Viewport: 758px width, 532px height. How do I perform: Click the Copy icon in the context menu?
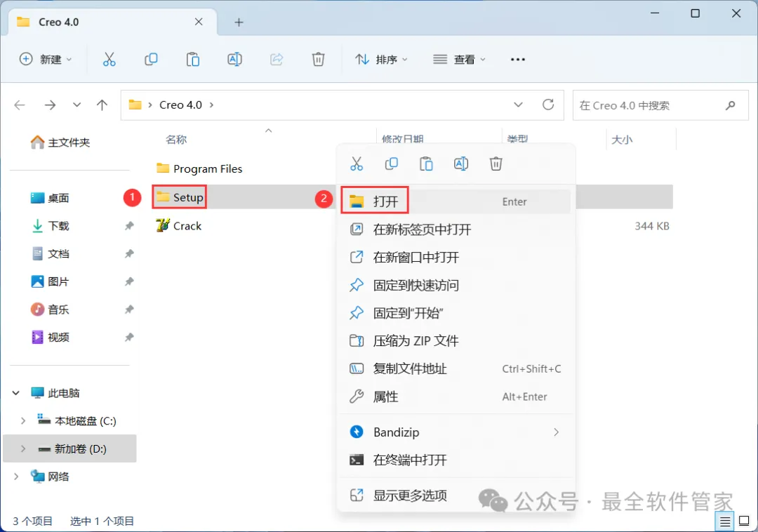pyautogui.click(x=391, y=164)
